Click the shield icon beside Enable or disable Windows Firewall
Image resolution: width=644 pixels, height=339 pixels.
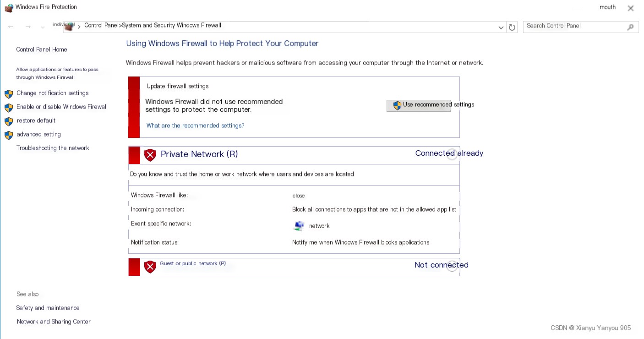point(9,108)
